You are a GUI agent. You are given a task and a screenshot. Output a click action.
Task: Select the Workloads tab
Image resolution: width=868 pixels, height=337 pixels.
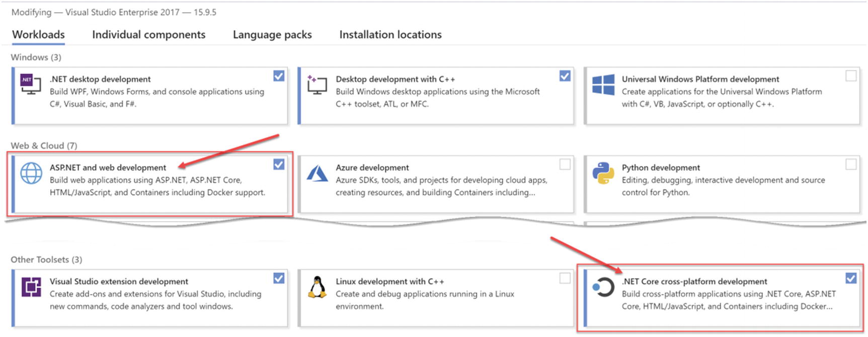pyautogui.click(x=38, y=34)
